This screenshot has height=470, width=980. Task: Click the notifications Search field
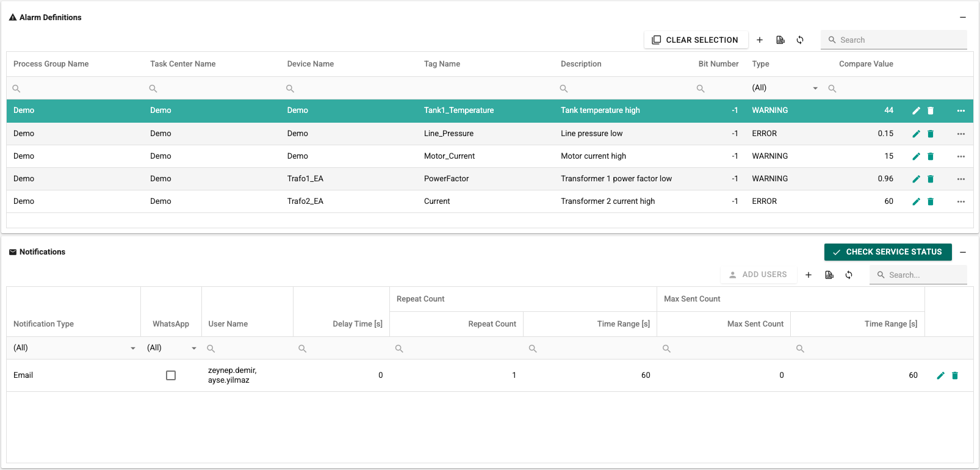point(918,275)
